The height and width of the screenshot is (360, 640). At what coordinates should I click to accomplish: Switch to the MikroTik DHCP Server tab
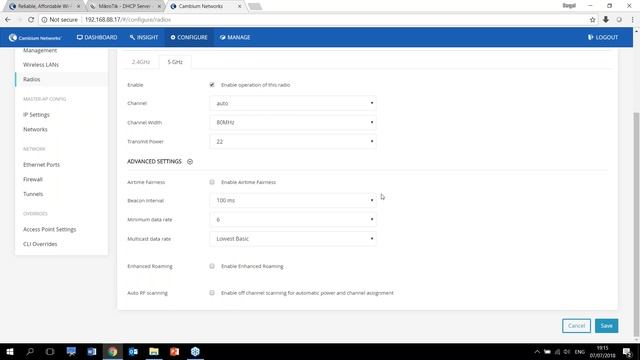pyautogui.click(x=125, y=6)
